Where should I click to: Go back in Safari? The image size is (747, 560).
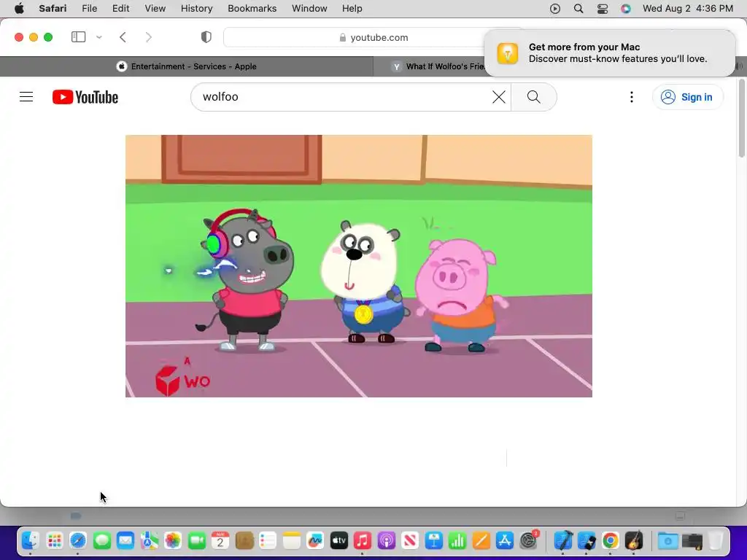click(123, 37)
